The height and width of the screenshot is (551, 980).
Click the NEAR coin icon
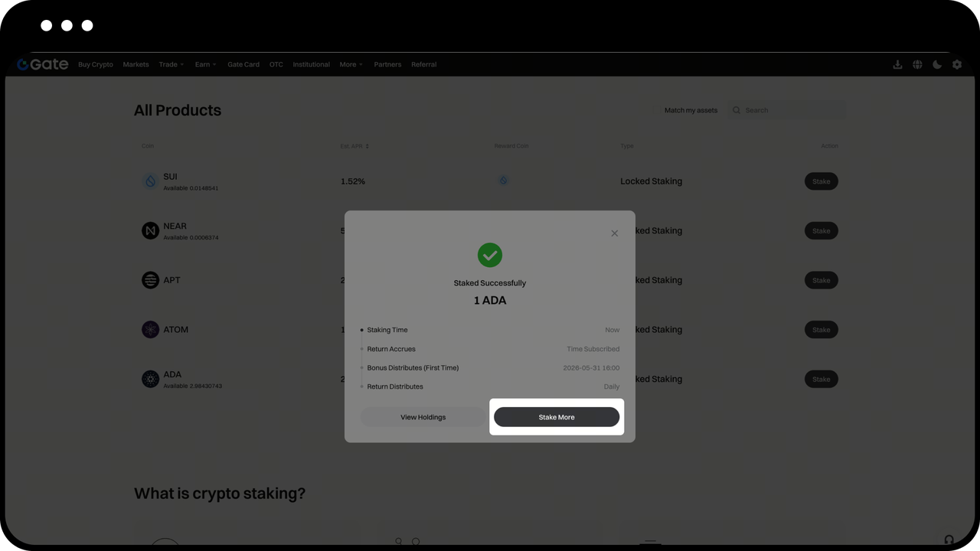[x=150, y=230]
